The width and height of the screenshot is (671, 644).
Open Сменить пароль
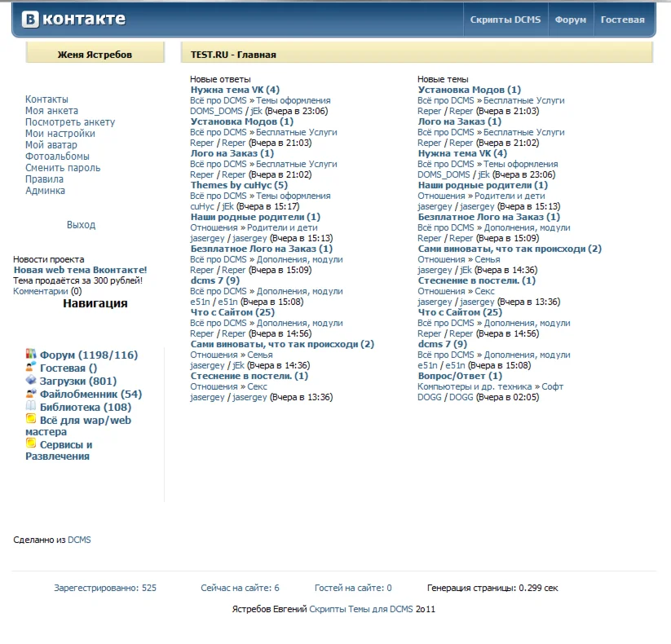click(63, 168)
